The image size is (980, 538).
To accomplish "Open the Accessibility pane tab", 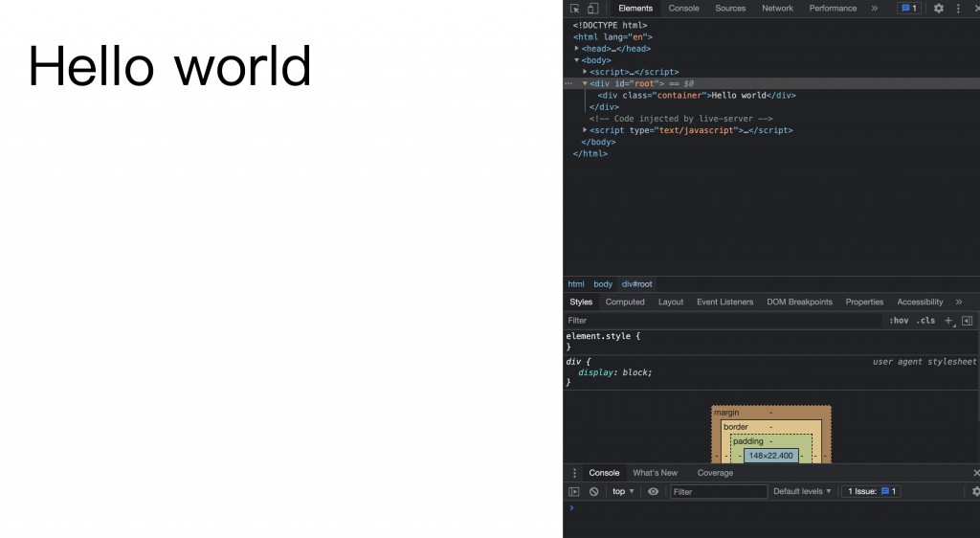I will tap(920, 302).
